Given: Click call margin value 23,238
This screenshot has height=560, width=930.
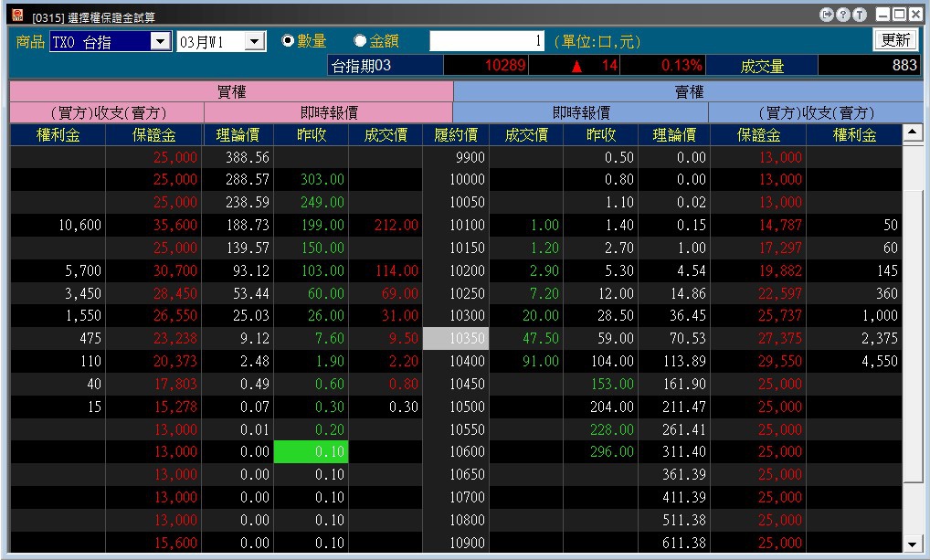Looking at the screenshot, I should [x=175, y=338].
